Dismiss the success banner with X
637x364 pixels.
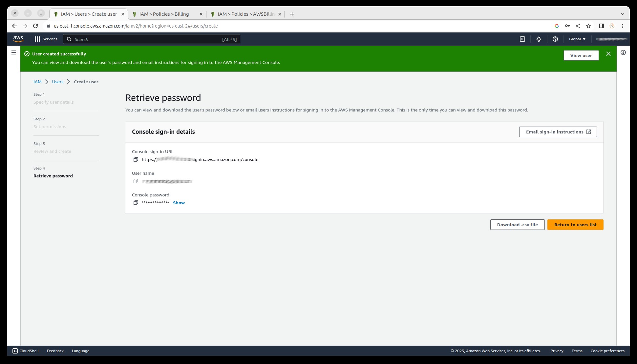point(608,54)
